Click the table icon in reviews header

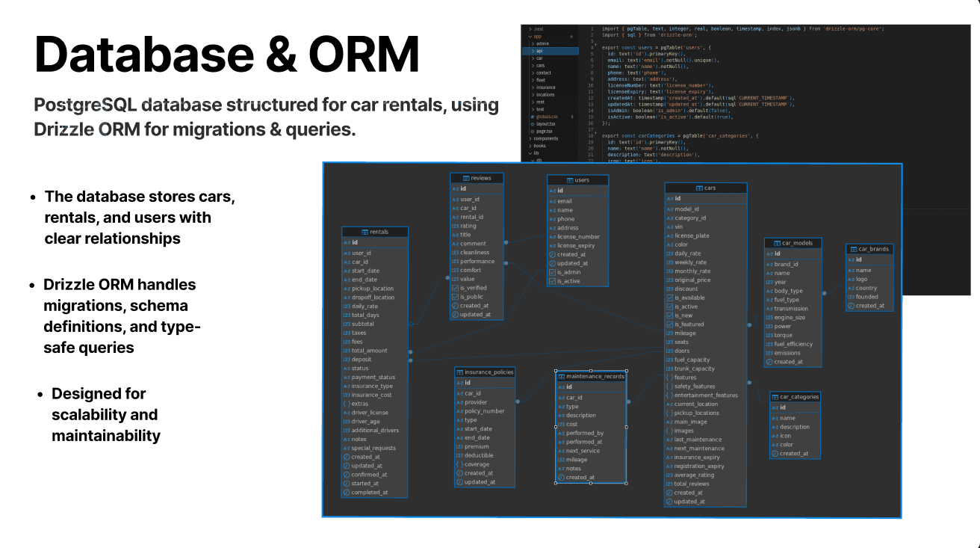(466, 179)
